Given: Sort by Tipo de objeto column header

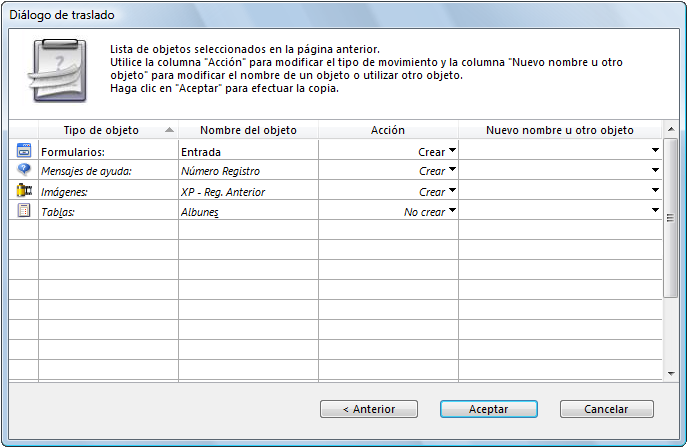Looking at the screenshot, I should pos(108,130).
